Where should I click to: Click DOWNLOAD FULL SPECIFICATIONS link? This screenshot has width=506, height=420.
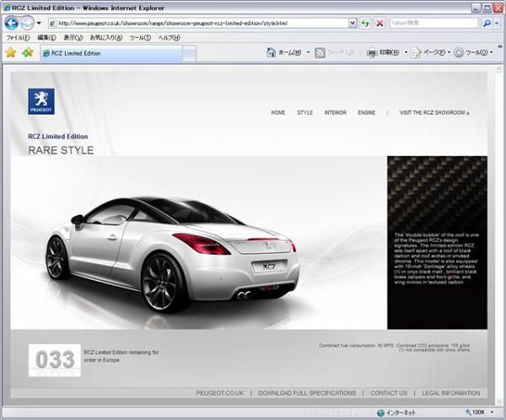click(307, 393)
